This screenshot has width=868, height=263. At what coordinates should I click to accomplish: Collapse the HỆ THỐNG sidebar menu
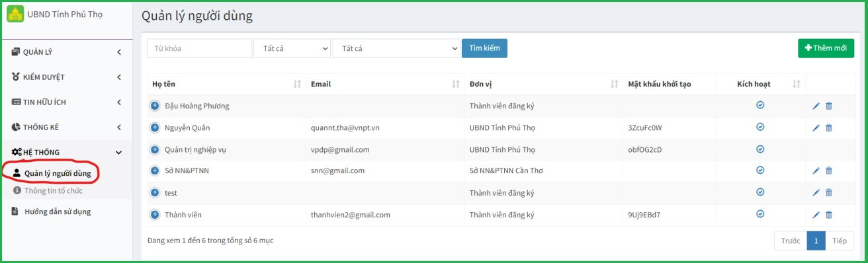(x=66, y=152)
